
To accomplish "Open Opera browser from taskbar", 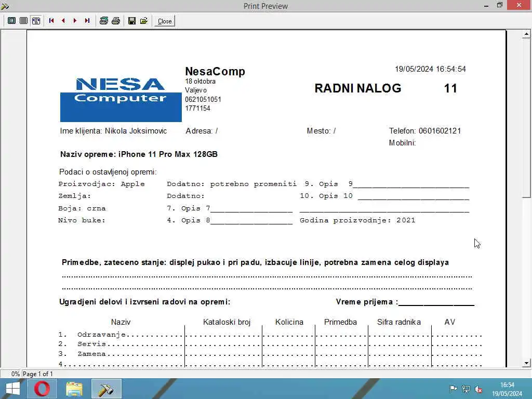I will (x=42, y=389).
